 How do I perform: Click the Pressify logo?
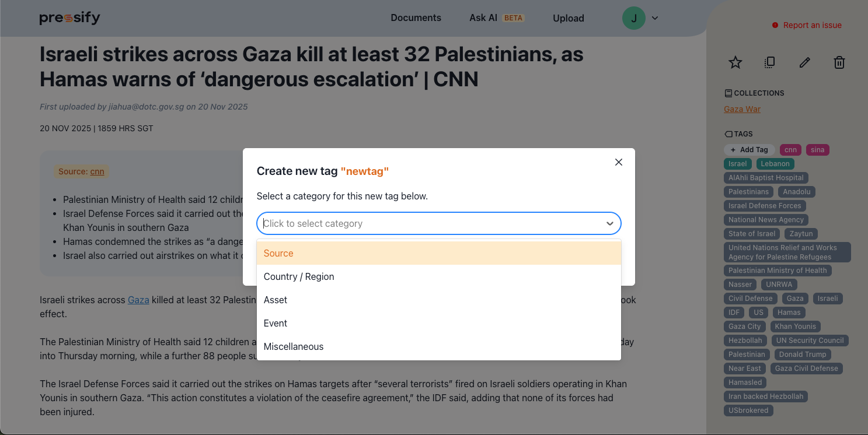click(x=69, y=18)
